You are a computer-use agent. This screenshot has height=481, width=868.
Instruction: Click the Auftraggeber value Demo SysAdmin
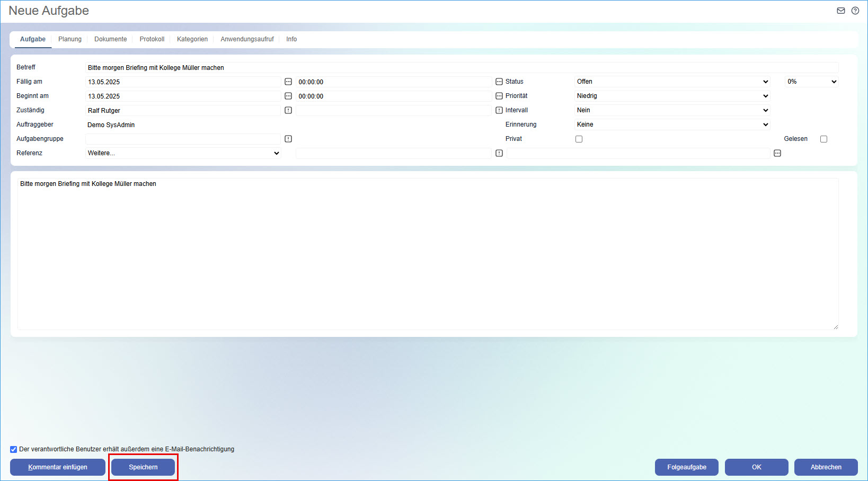pyautogui.click(x=111, y=125)
